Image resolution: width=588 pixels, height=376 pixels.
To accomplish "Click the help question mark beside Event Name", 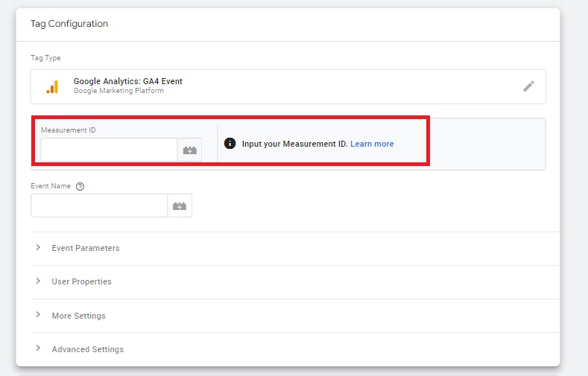I will pyautogui.click(x=80, y=187).
